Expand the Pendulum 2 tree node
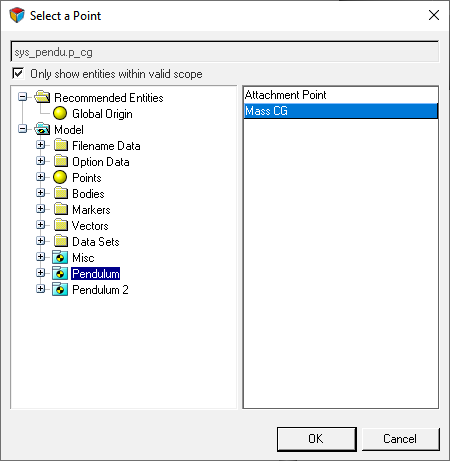The width and height of the screenshot is (450, 461). (x=40, y=289)
